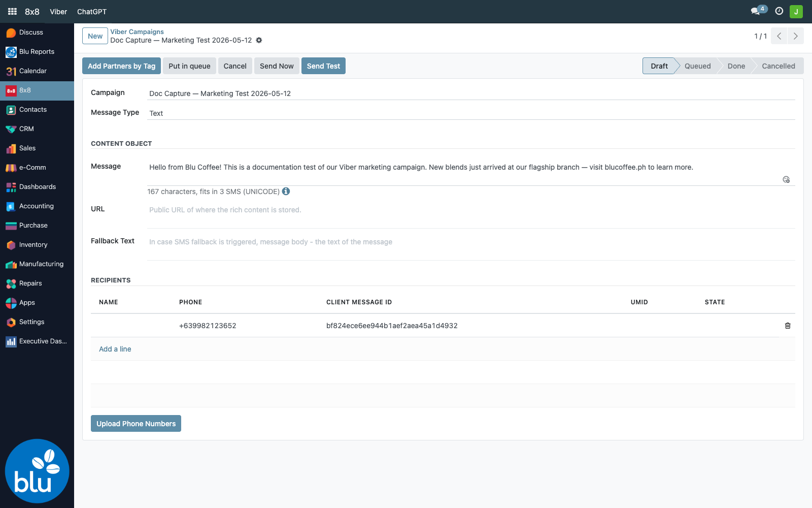Focus the Fallback Text field
Viewport: 812px width, 508px height.
(471, 247)
